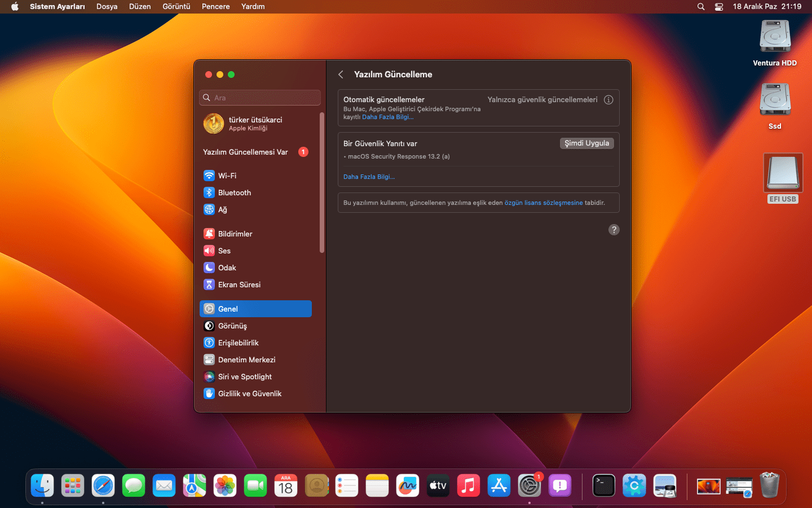Viewport: 812px width, 508px height.
Task: Open Spotlight search in the menu bar
Action: (x=701, y=7)
